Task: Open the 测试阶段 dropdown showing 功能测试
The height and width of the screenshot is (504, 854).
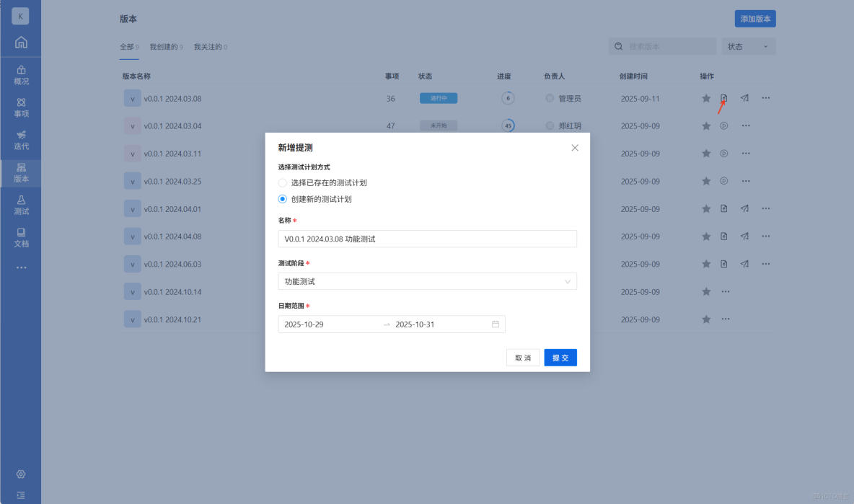Action: tap(427, 281)
